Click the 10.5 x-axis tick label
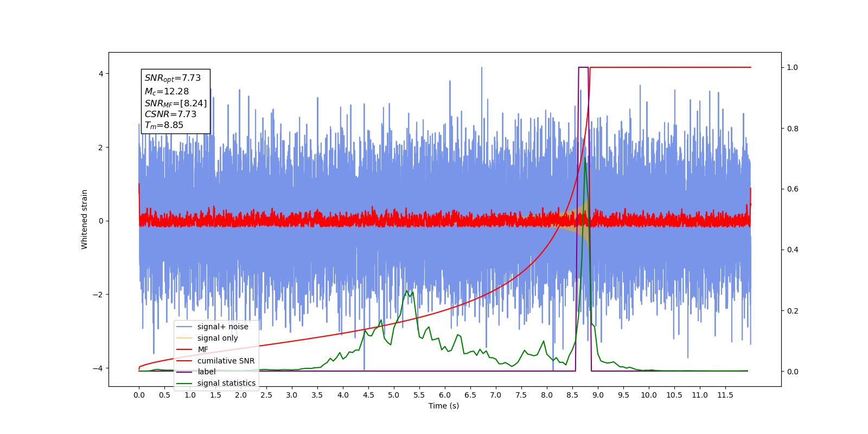 click(674, 395)
